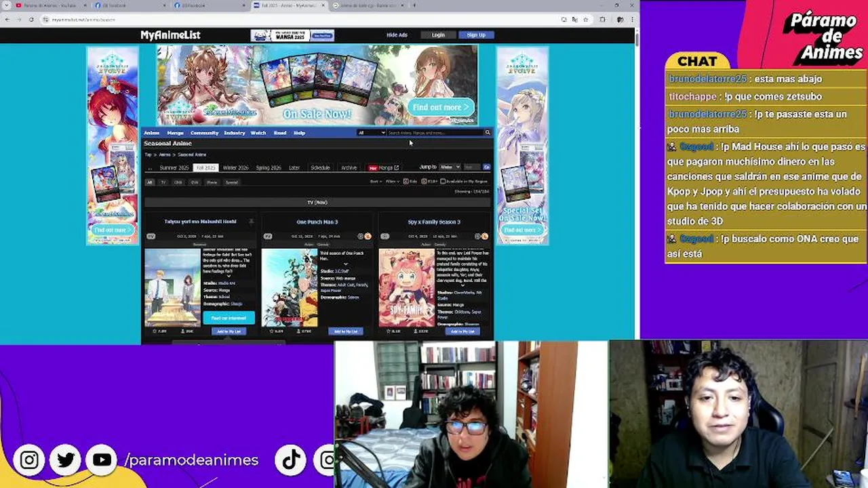The width and height of the screenshot is (868, 488).
Task: Toggle Available in My Region checkbox
Action: click(443, 182)
